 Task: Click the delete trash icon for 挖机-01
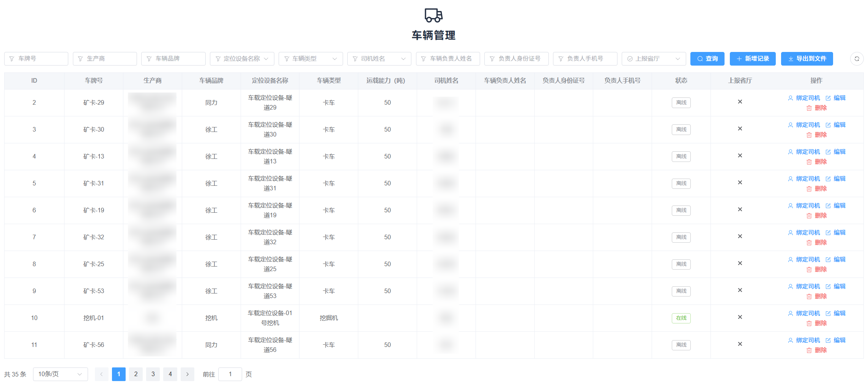(x=809, y=323)
